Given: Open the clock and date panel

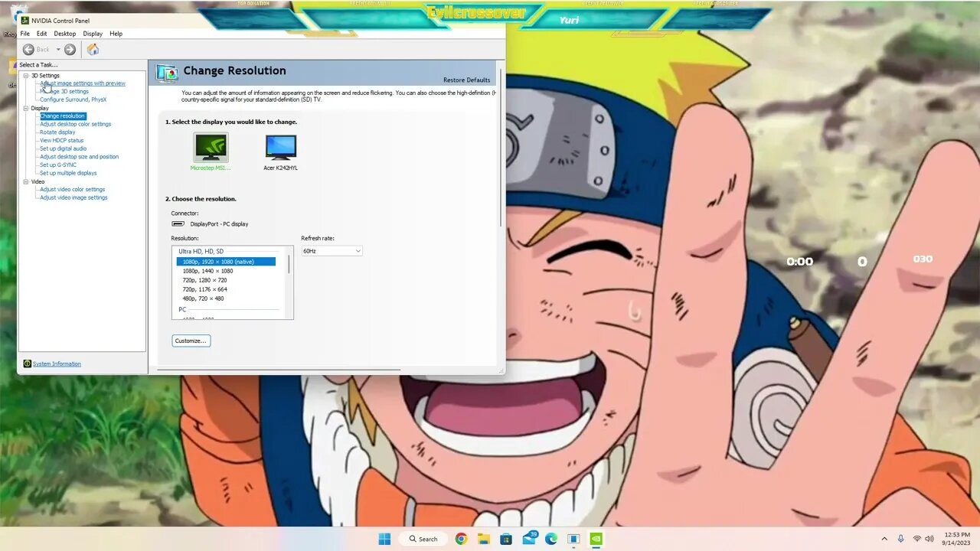Looking at the screenshot, I should pyautogui.click(x=956, y=539).
